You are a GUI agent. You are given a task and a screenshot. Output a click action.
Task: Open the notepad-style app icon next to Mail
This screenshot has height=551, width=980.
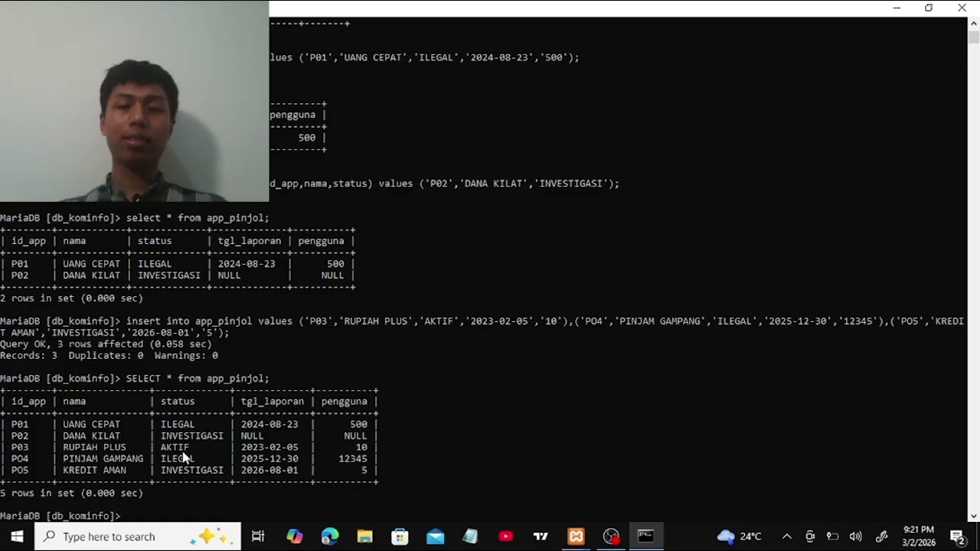(470, 536)
